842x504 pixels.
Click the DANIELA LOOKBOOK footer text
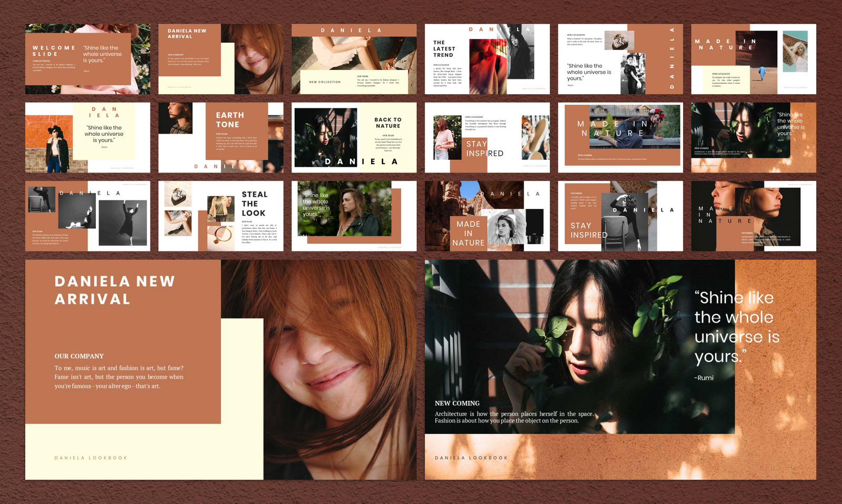90,458
